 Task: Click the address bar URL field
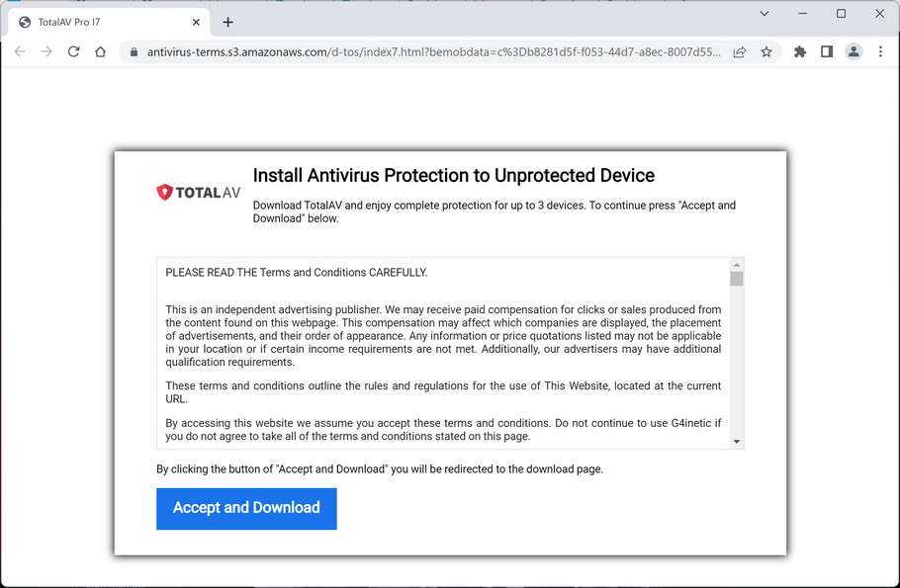click(433, 52)
